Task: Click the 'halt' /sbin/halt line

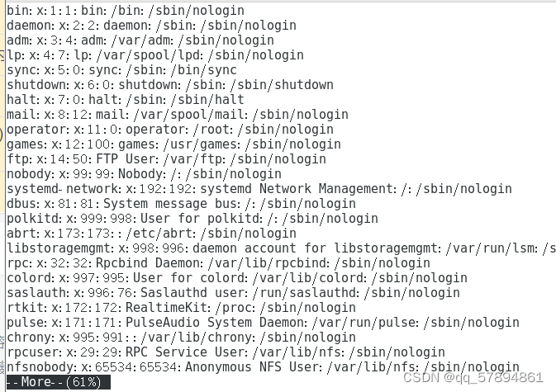Action: pyautogui.click(x=126, y=100)
